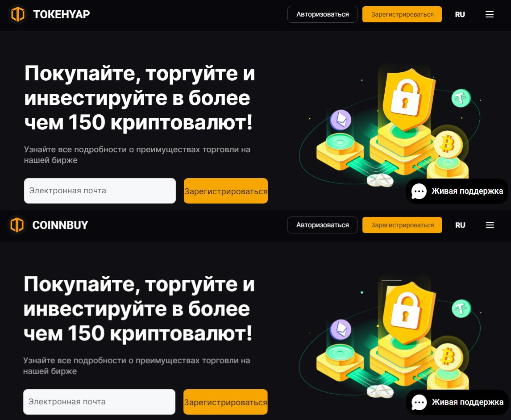Click the Ethereum coin in the TOKEHYAP illustration

point(341,120)
